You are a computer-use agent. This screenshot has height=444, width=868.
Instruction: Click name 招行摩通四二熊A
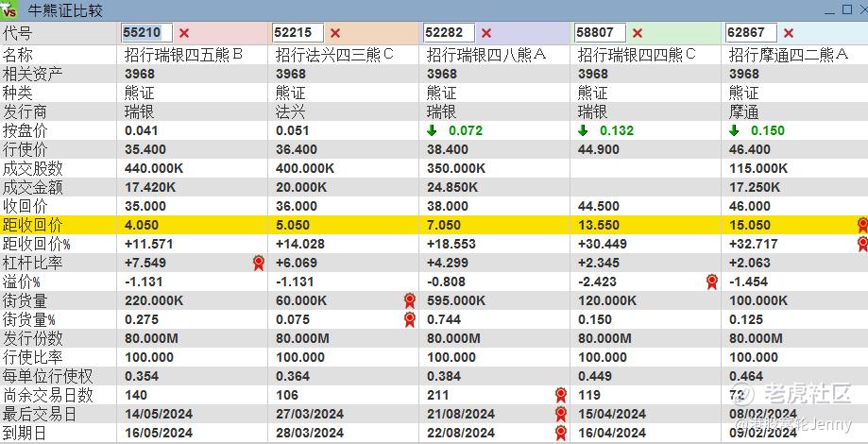[789, 55]
